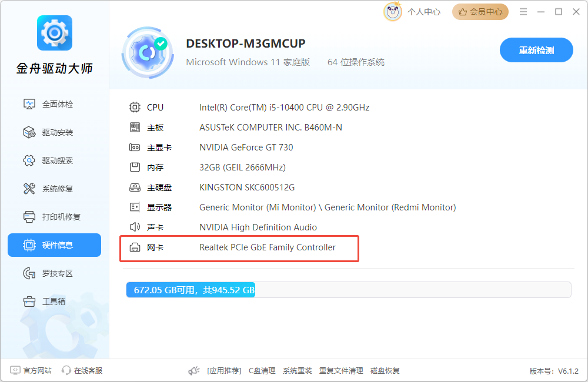
Task: Select ASUSTeK COMPUTER INC. B460M-N text
Action: pyautogui.click(x=270, y=128)
